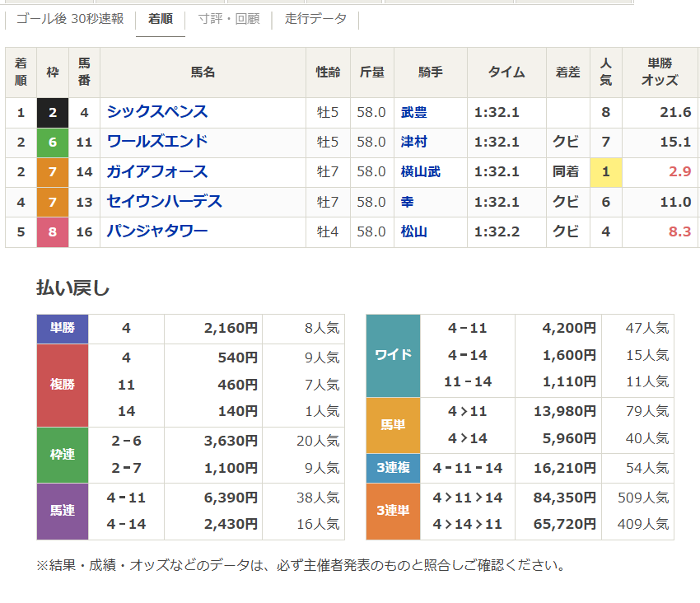Click the 65,720円 trifecta payout
The height and width of the screenshot is (603, 700).
(565, 525)
